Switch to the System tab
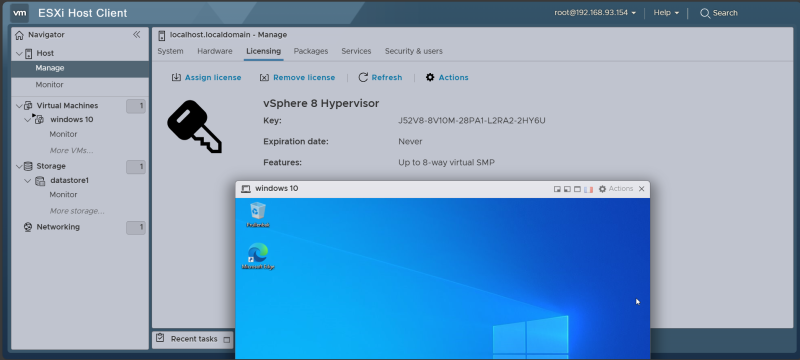This screenshot has width=800, height=360. point(170,51)
